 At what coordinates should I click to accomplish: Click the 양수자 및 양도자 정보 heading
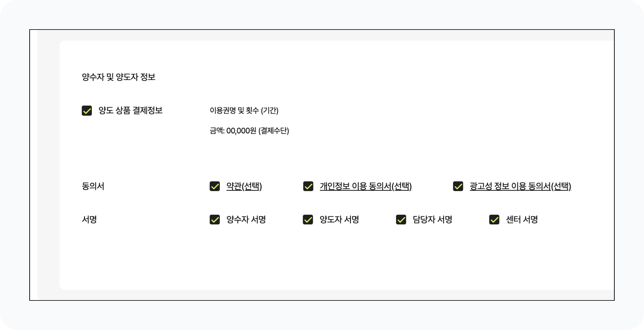tap(119, 77)
